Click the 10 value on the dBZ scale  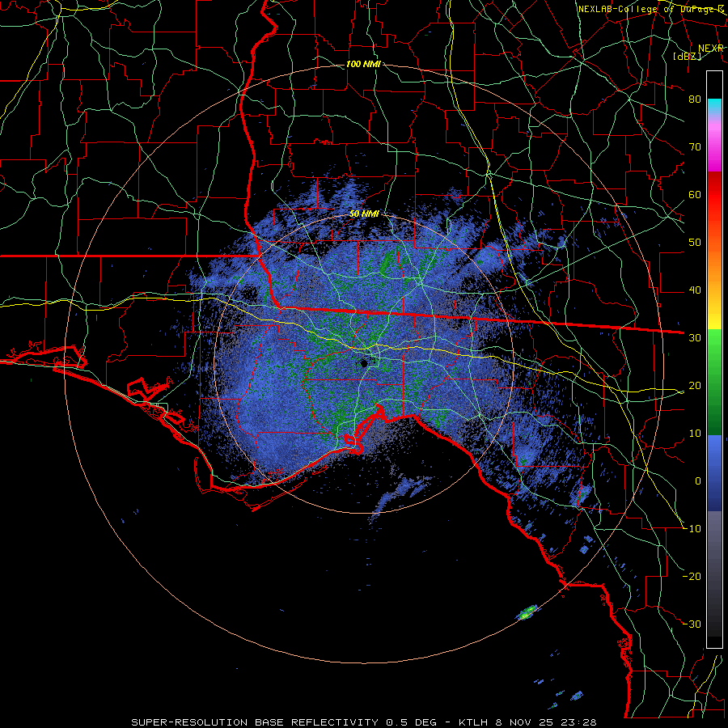point(695,434)
